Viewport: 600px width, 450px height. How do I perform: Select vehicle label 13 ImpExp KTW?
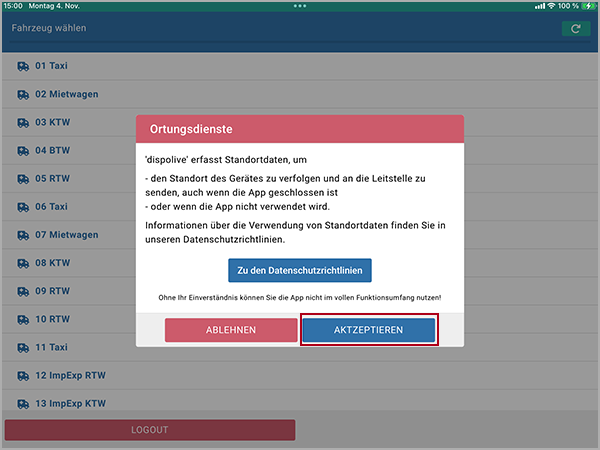(70, 403)
